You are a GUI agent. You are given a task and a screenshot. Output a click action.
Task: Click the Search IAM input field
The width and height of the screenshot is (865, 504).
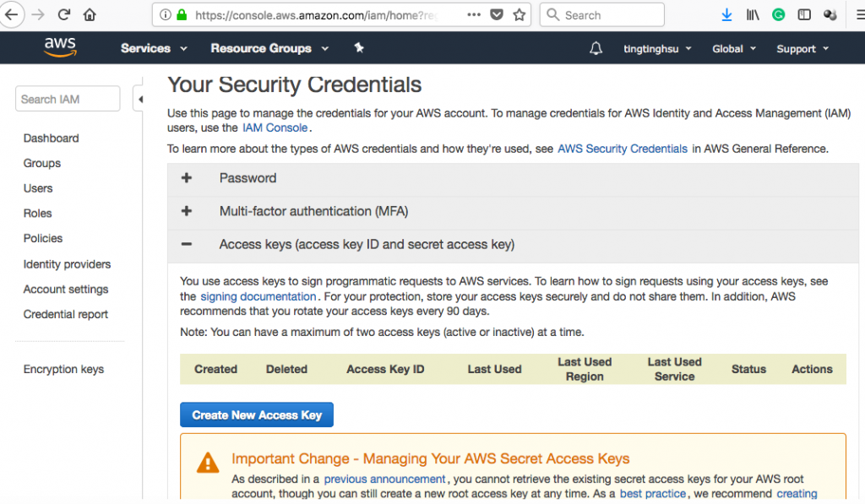(68, 100)
